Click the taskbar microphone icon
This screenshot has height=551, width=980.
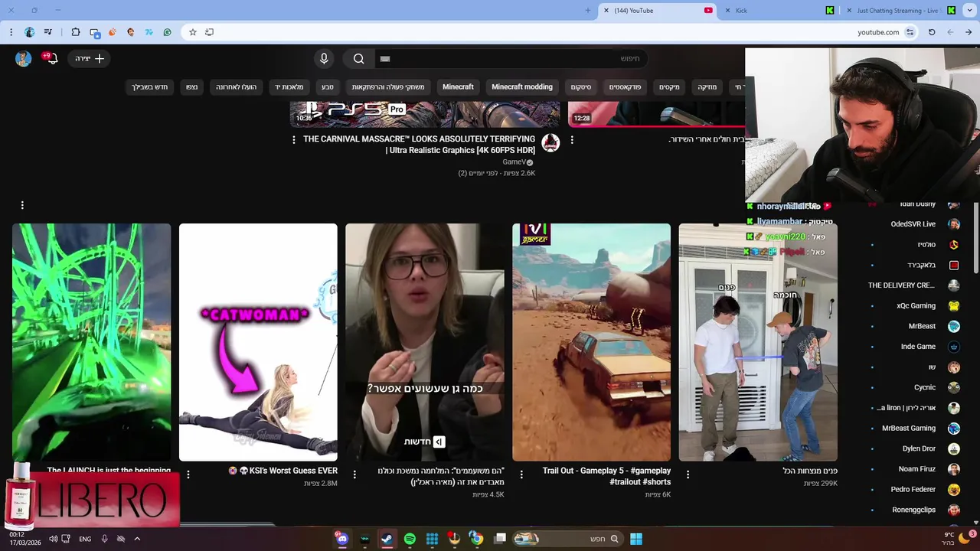pyautogui.click(x=105, y=539)
